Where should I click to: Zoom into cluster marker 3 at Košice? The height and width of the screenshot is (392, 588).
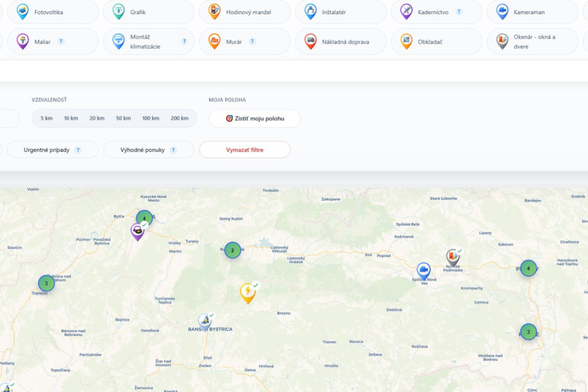528,332
